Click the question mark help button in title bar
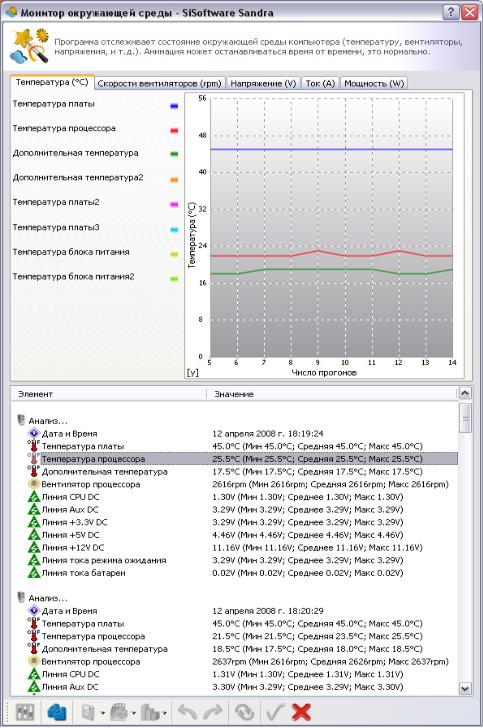 [x=450, y=12]
